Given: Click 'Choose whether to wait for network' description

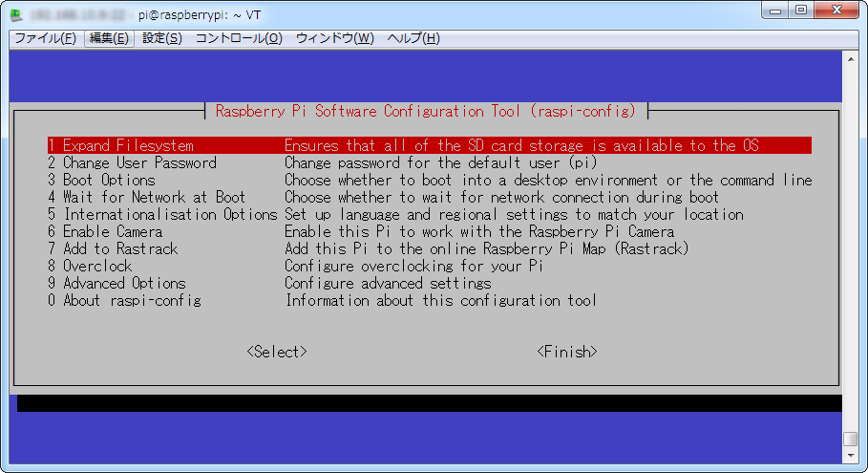Looking at the screenshot, I should (x=501, y=197).
